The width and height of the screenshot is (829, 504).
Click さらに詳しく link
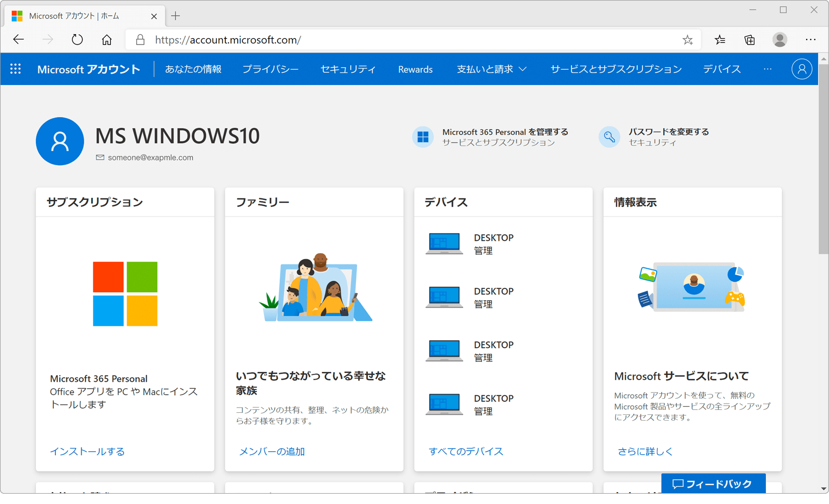pyautogui.click(x=645, y=452)
